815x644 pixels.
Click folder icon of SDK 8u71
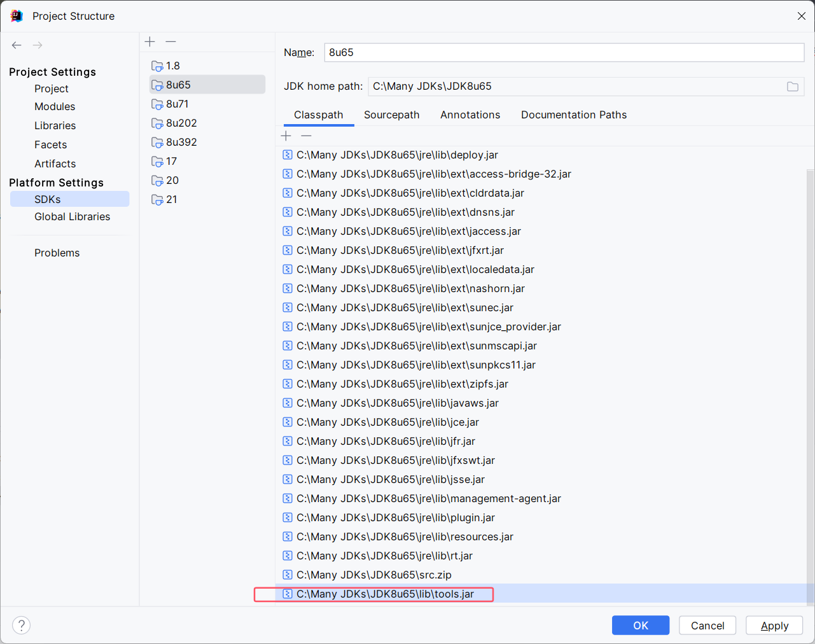[157, 104]
